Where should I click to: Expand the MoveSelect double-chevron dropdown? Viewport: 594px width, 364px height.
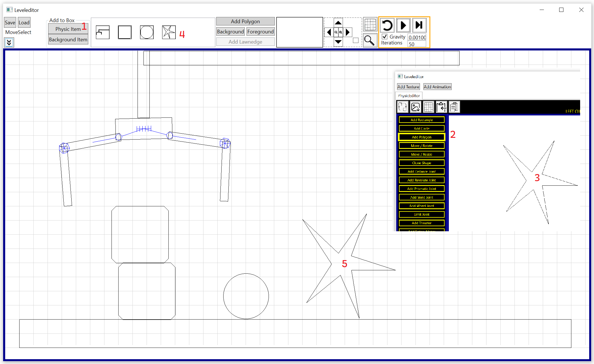coord(9,42)
